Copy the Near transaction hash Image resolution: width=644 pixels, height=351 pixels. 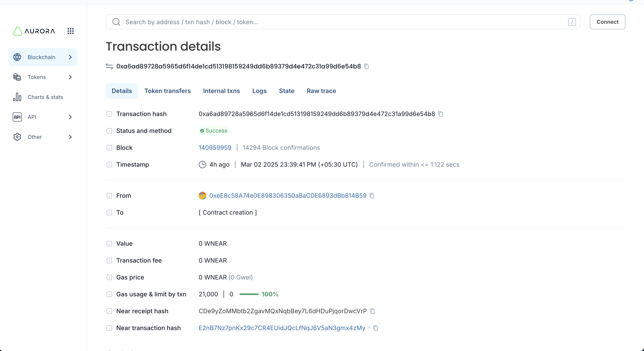click(x=376, y=328)
